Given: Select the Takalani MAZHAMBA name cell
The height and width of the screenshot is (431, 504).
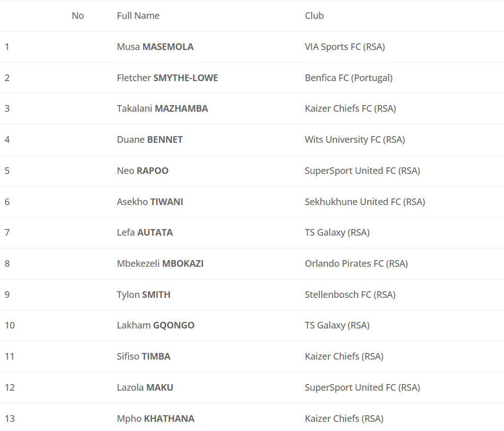Looking at the screenshot, I should pyautogui.click(x=162, y=109).
